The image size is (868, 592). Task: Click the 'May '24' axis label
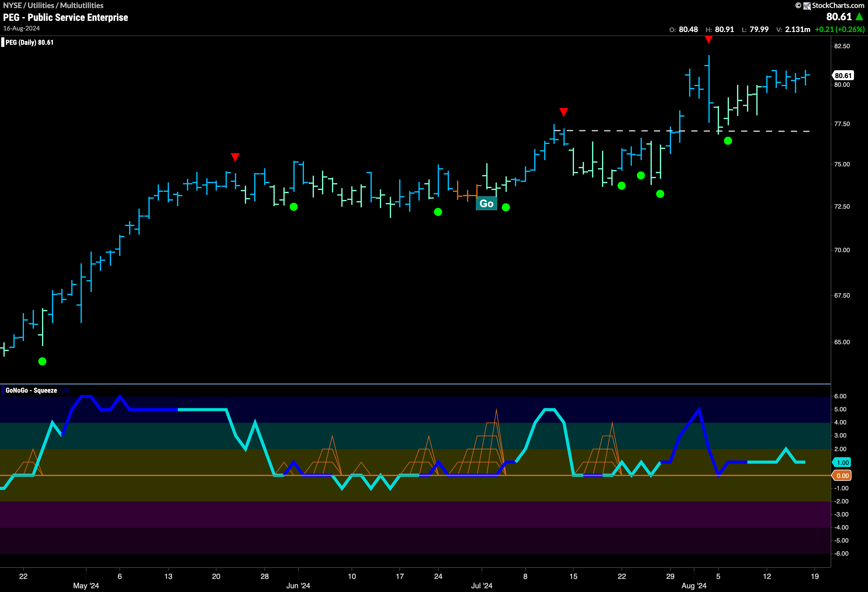click(x=86, y=586)
